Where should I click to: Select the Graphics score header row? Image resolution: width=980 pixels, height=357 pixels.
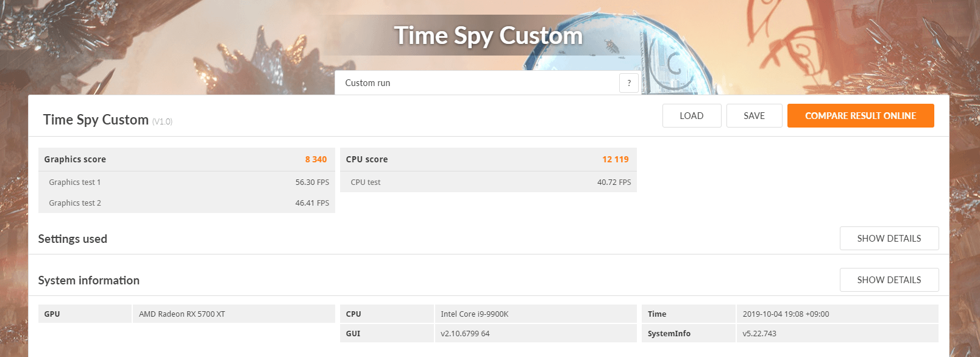pos(186,159)
